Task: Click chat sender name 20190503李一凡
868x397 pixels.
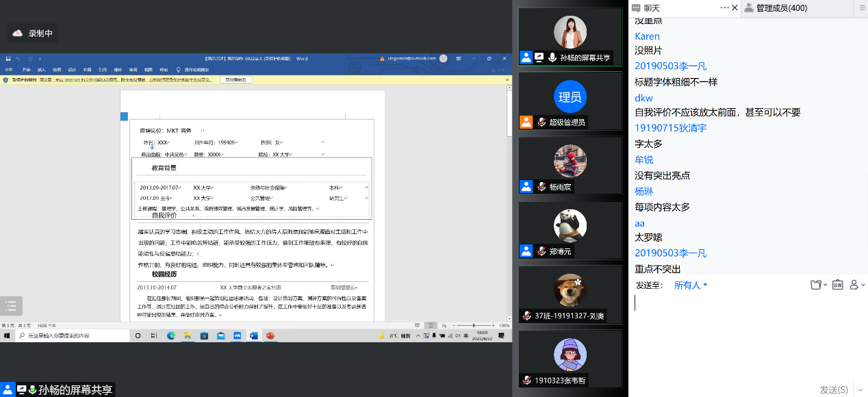Action: (x=670, y=66)
